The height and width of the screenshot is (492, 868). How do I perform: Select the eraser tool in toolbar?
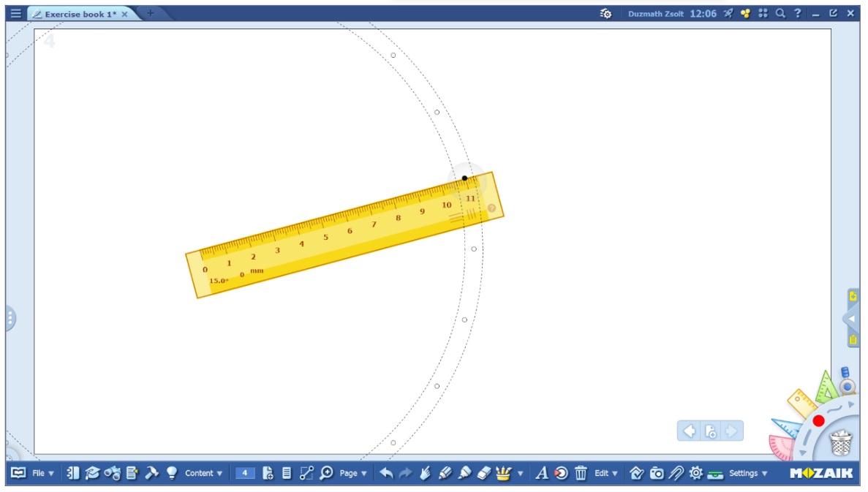[x=484, y=473]
